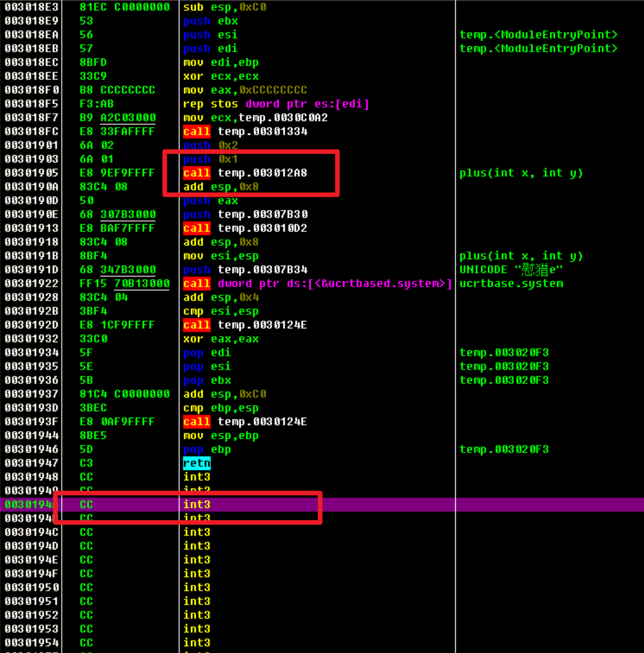Select the 'rep stos dword ptr es:[edi]' instruction
The height and width of the screenshot is (653, 644).
[x=276, y=104]
